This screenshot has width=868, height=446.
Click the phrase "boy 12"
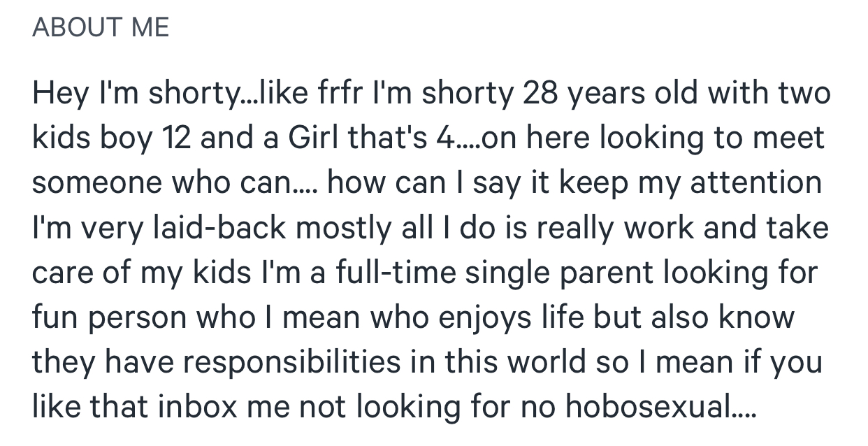coord(146,138)
